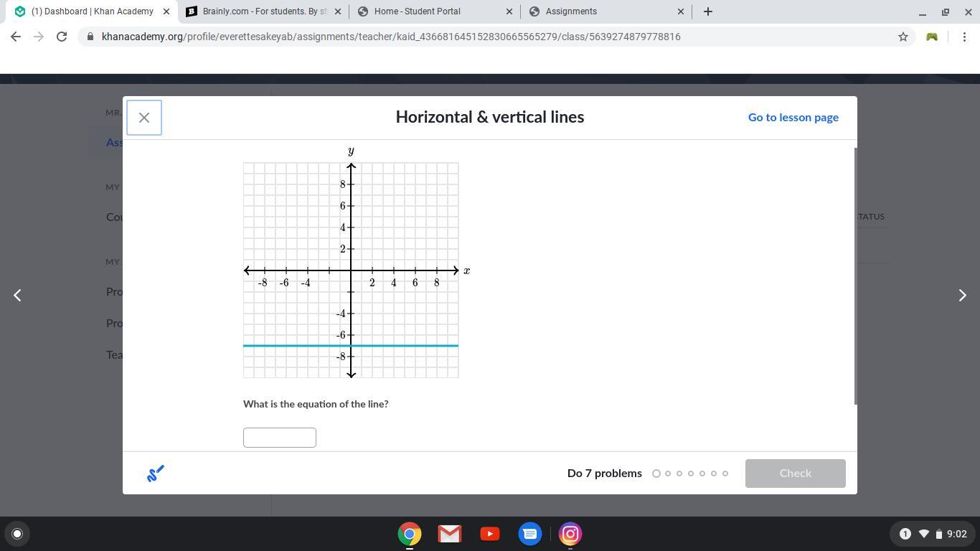This screenshot has height=551, width=980.
Task: Open the scratchpad pencil tool
Action: [x=156, y=474]
